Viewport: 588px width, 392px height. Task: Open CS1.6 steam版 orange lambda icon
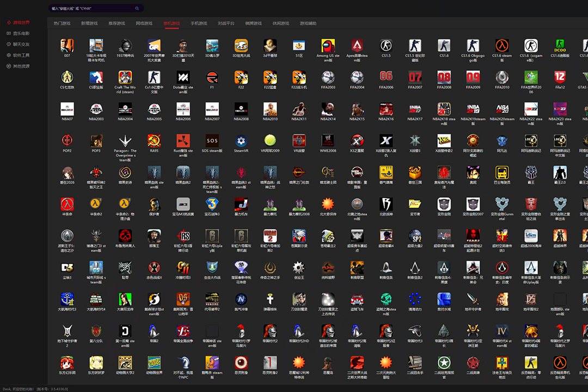(x=502, y=46)
